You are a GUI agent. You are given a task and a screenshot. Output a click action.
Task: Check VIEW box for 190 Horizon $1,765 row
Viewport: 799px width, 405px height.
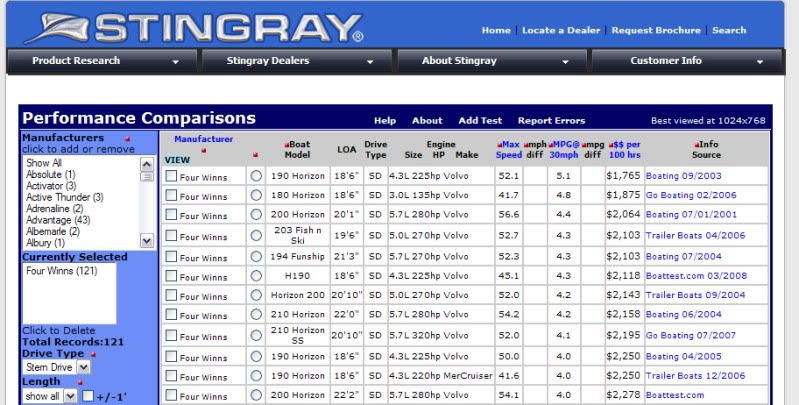point(171,176)
